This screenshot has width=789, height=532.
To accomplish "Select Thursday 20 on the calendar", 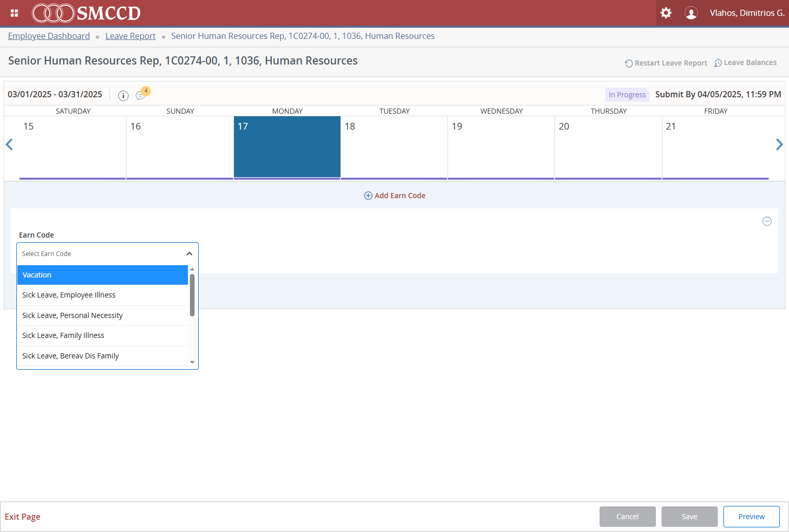I will coord(608,147).
